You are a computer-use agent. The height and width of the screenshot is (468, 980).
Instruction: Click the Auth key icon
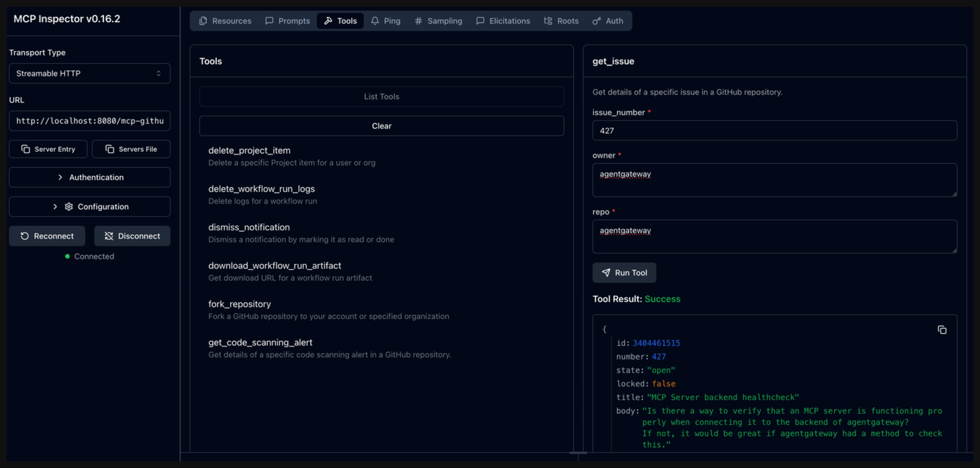tap(597, 21)
